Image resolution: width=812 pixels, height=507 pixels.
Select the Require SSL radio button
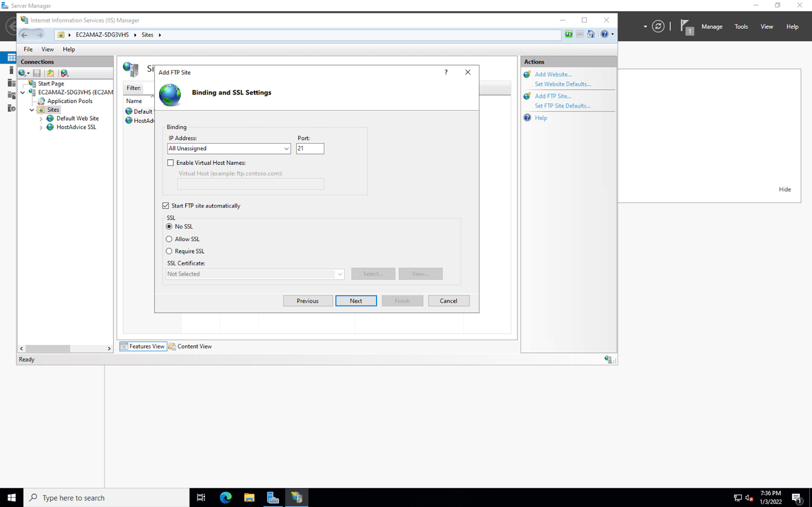coord(169,251)
